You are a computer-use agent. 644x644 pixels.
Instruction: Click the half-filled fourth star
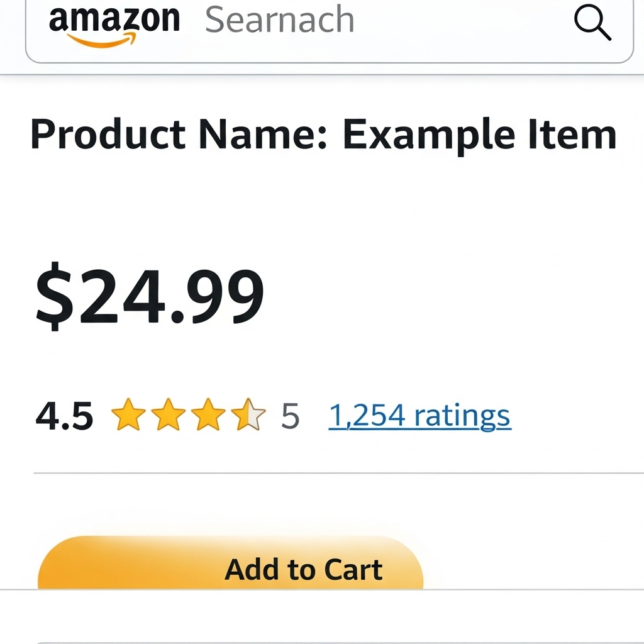tap(248, 416)
